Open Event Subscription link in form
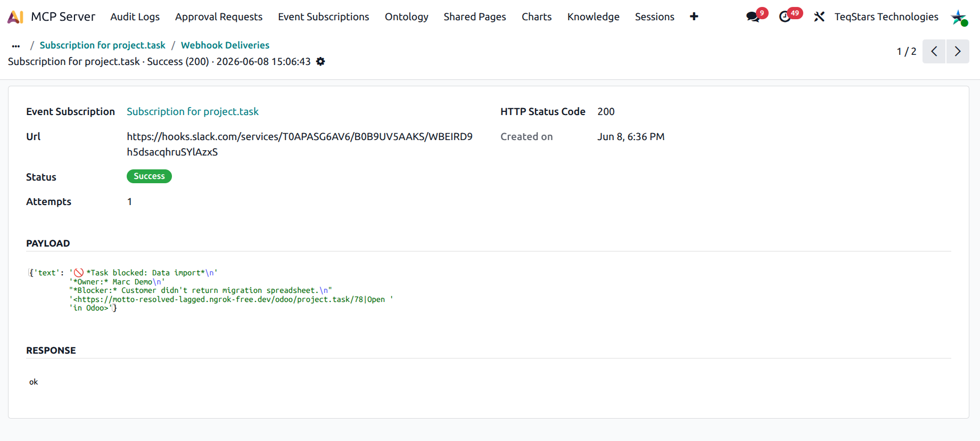980x441 pixels. point(193,111)
